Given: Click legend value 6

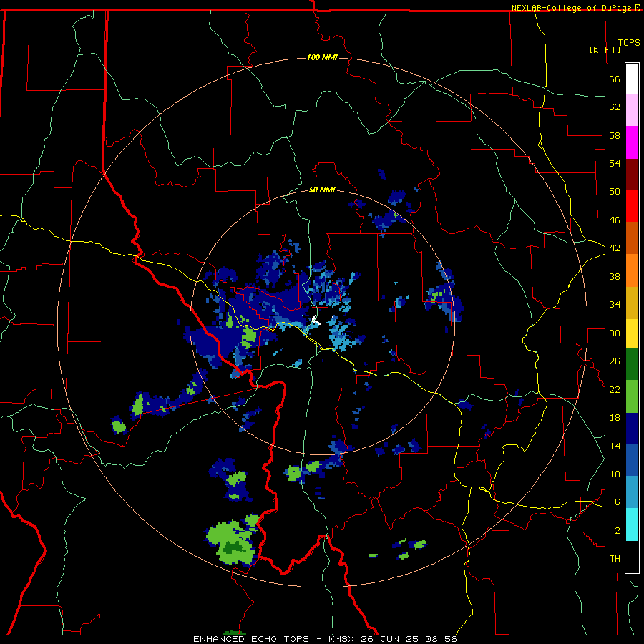Looking at the screenshot, I should [618, 502].
